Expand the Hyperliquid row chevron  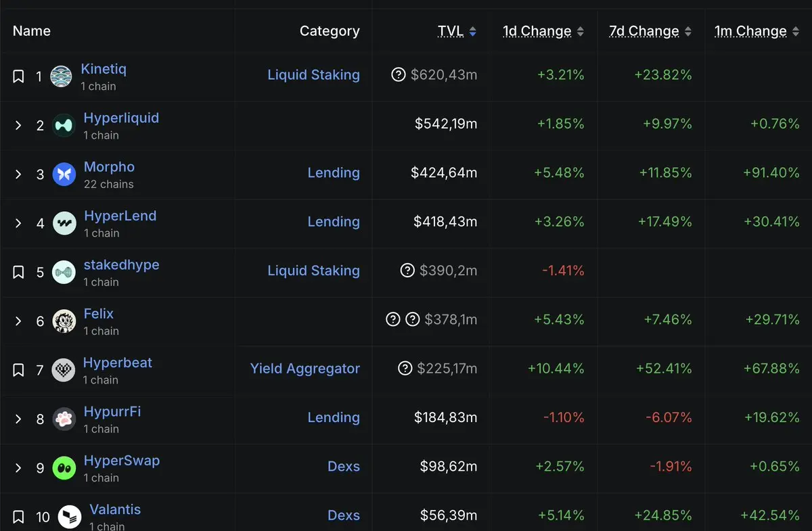[18, 125]
